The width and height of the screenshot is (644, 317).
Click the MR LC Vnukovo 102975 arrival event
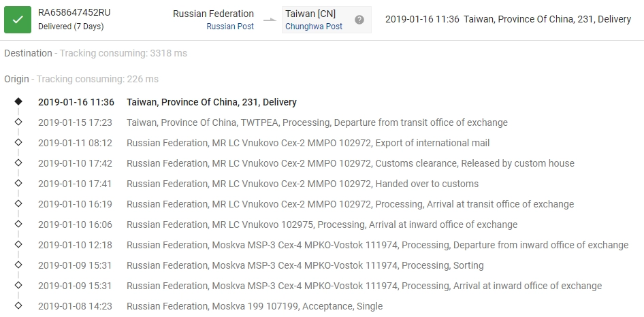point(322,224)
